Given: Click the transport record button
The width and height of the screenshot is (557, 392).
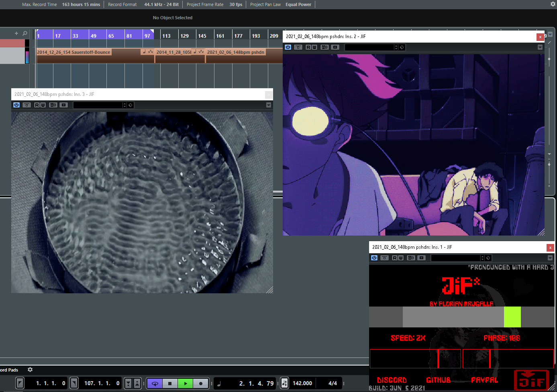Looking at the screenshot, I should (x=201, y=383).
